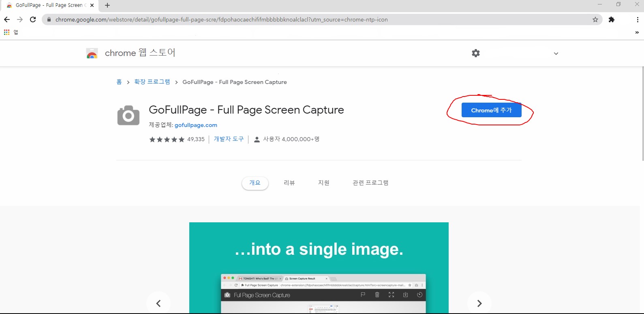The image size is (644, 314).
Task: Visit the gofullpage.com provider link
Action: point(196,125)
